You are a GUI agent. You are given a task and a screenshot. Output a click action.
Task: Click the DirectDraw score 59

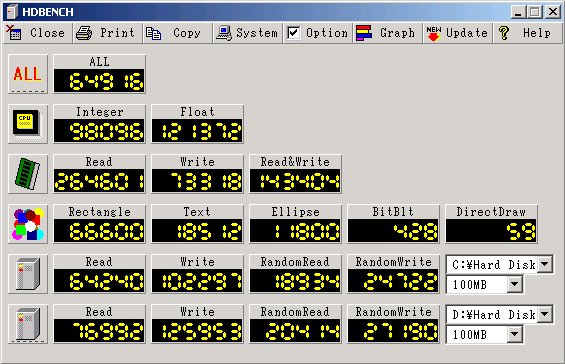[491, 231]
